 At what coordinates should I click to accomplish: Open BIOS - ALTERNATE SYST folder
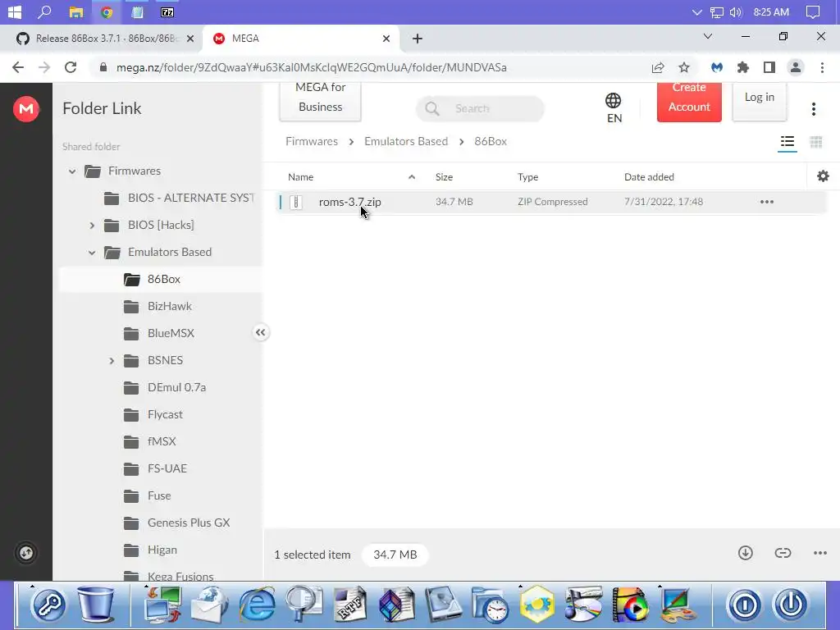(190, 199)
